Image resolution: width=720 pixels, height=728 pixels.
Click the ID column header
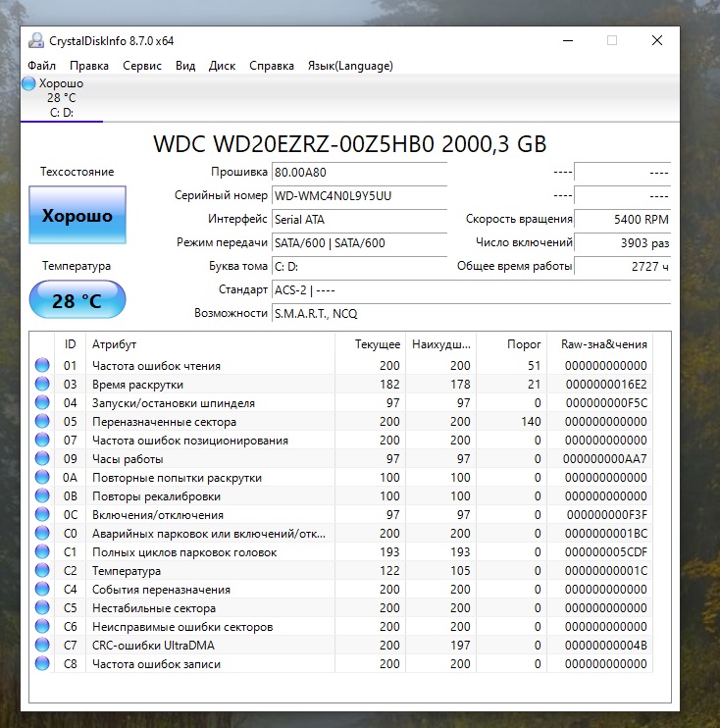[70, 344]
